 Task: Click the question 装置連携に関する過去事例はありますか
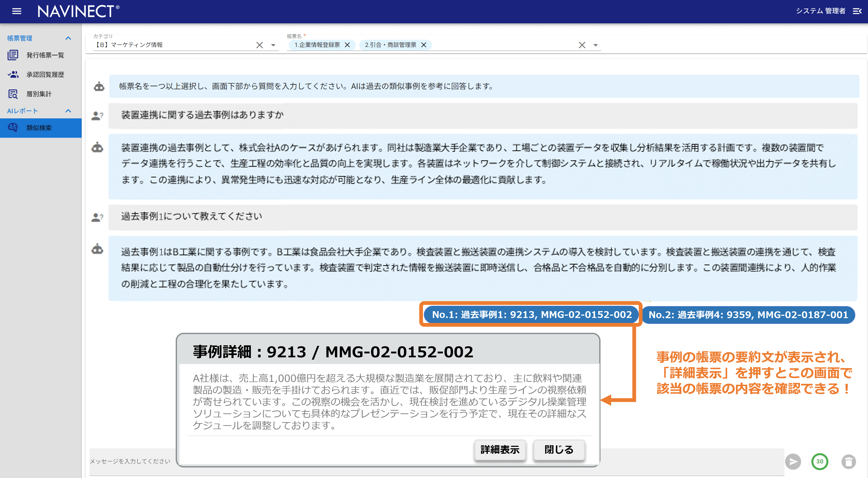click(x=202, y=115)
